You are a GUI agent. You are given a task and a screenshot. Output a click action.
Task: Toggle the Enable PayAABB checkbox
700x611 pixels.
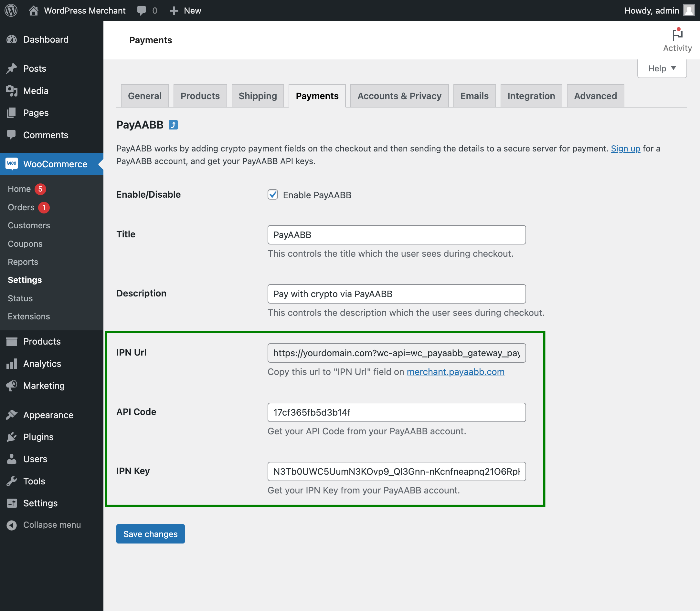[272, 195]
